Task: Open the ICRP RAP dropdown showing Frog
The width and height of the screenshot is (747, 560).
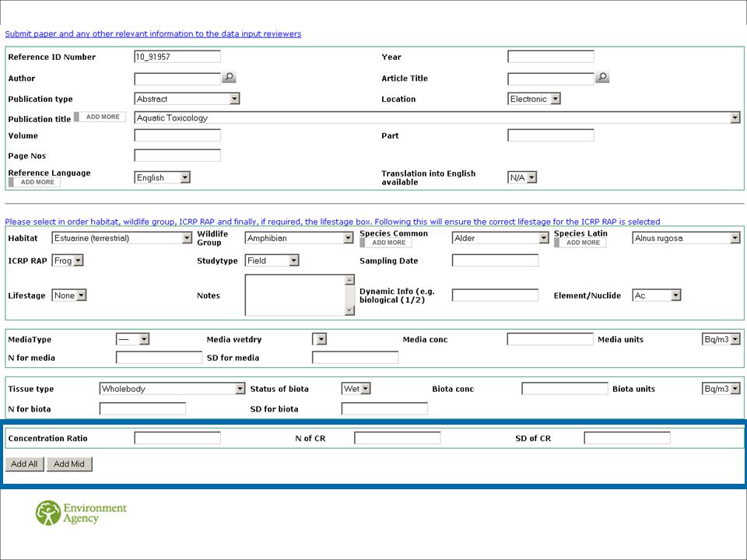Action: [68, 261]
